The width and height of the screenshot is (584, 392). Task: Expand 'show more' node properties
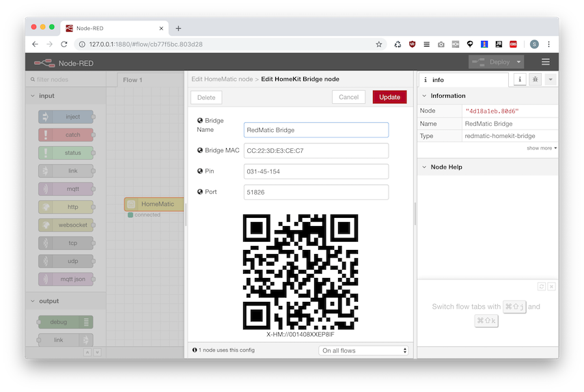[541, 148]
